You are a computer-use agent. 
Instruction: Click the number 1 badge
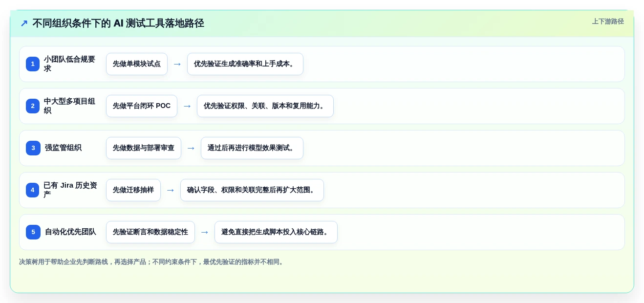point(33,64)
